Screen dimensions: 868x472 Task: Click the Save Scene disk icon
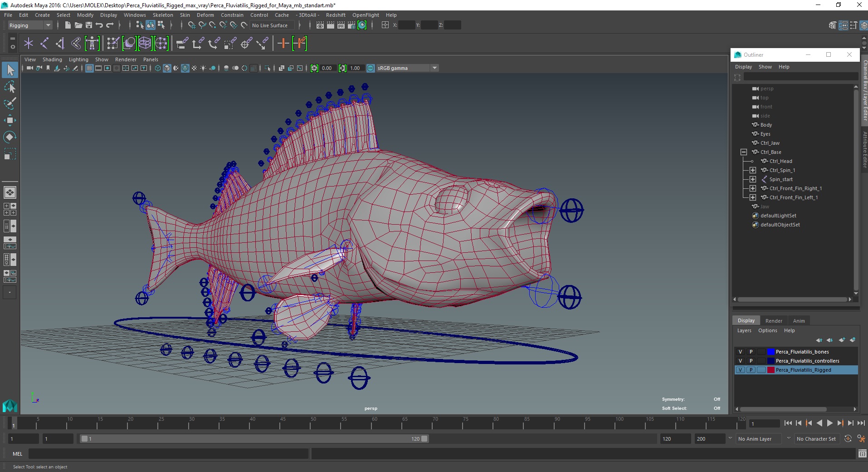click(x=89, y=25)
